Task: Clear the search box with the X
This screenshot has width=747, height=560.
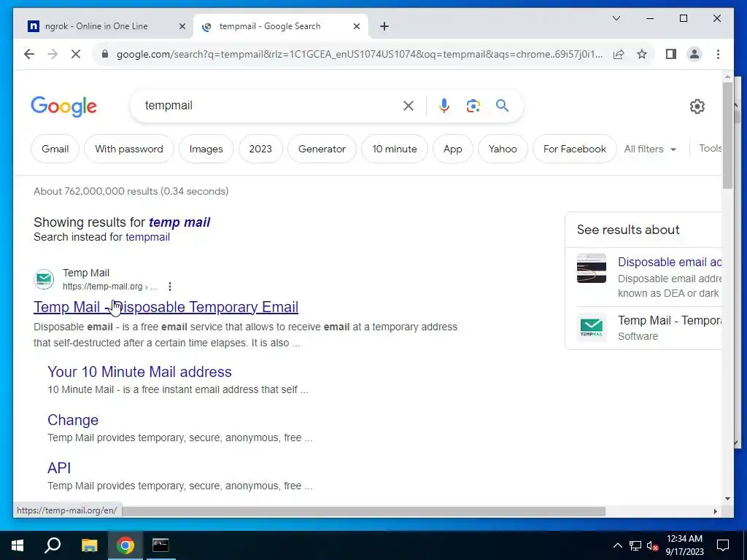Action: pos(409,106)
